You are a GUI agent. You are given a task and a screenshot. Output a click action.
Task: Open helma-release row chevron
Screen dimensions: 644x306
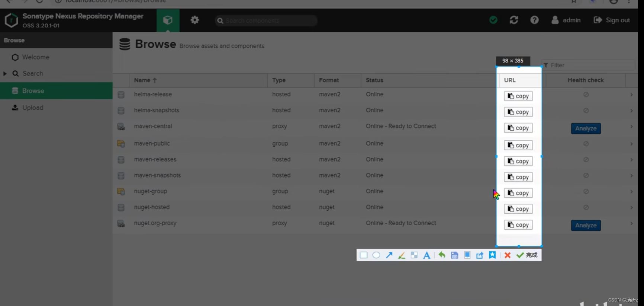click(631, 95)
